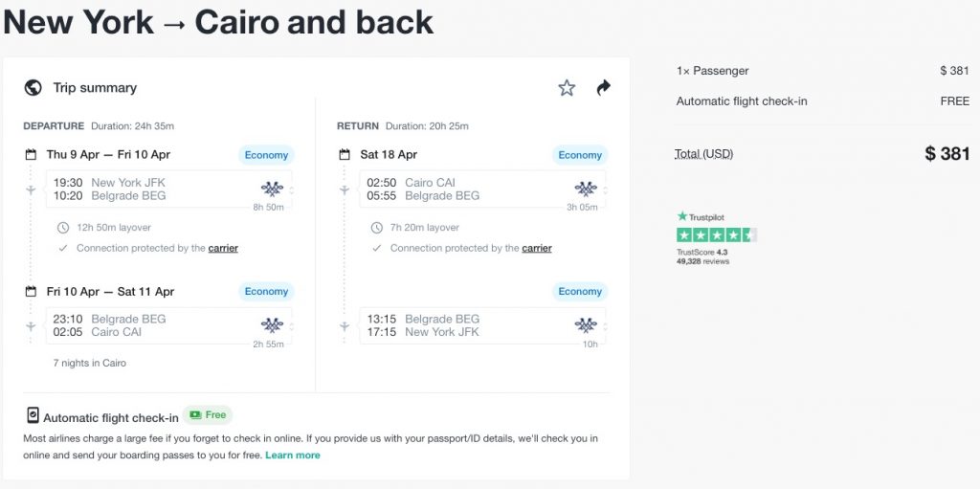The width and height of the screenshot is (980, 489).
Task: Click return layover carrier link
Action: click(x=537, y=249)
